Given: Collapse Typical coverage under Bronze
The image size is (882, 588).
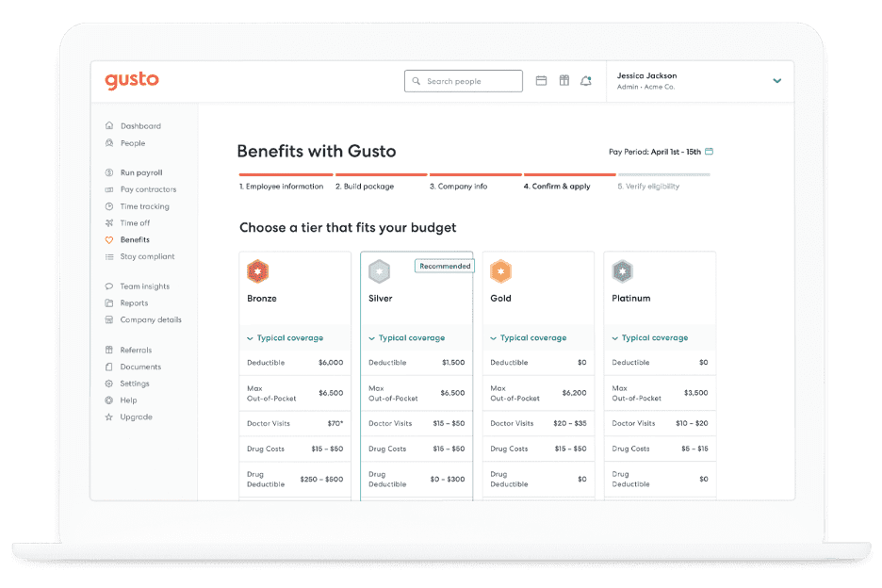Looking at the screenshot, I should point(285,338).
